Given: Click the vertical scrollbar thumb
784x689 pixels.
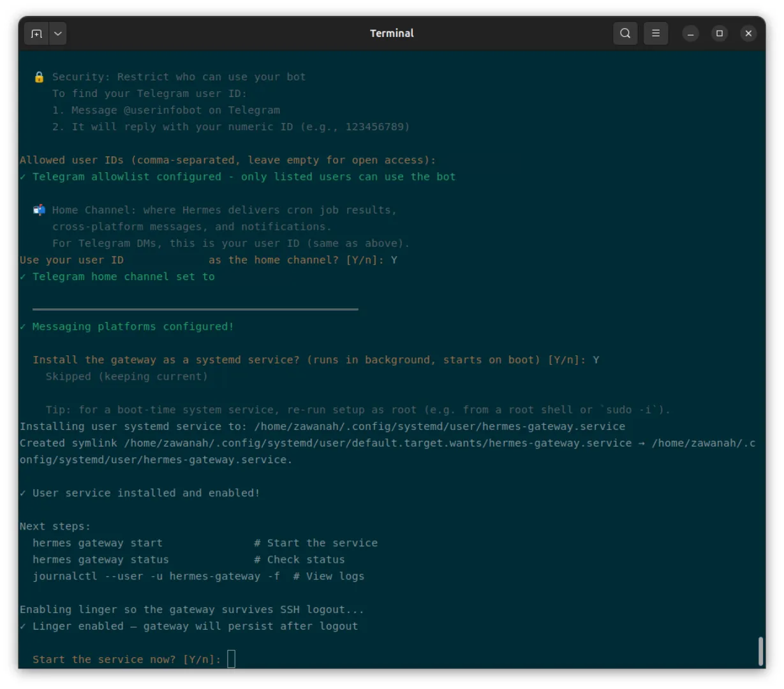Looking at the screenshot, I should point(760,651).
